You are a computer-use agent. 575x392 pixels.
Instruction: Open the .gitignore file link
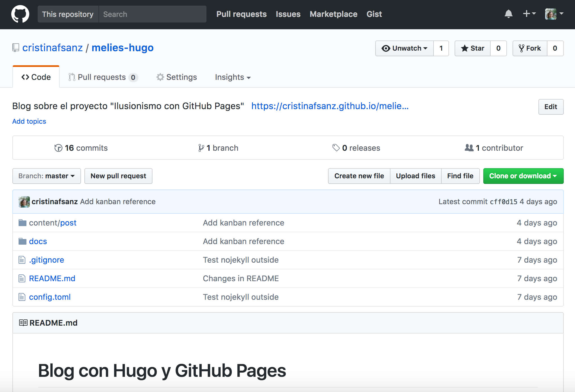(x=46, y=260)
